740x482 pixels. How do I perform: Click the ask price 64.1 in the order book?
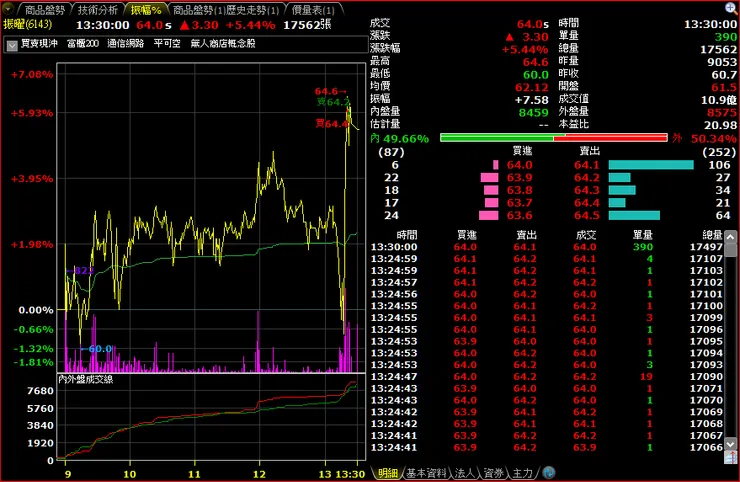[x=587, y=165]
